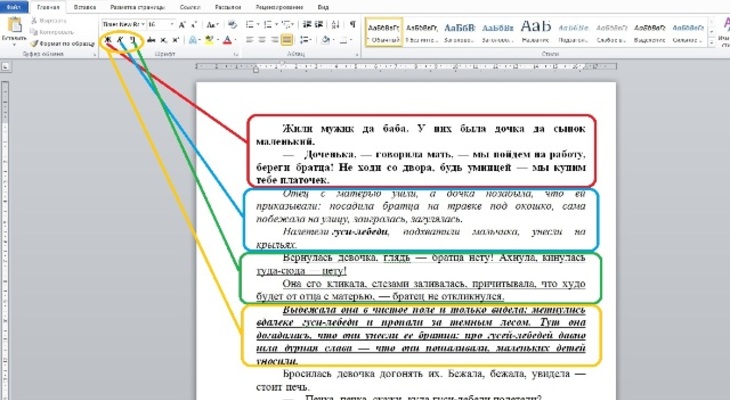Activate Формат по образцу format painter
This screenshot has width=730, height=400.
pyautogui.click(x=62, y=44)
